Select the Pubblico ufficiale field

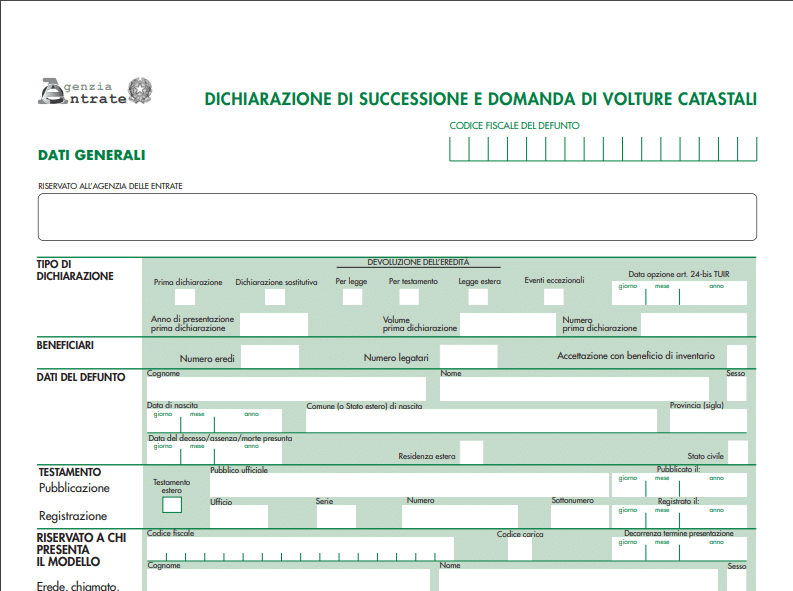point(409,485)
